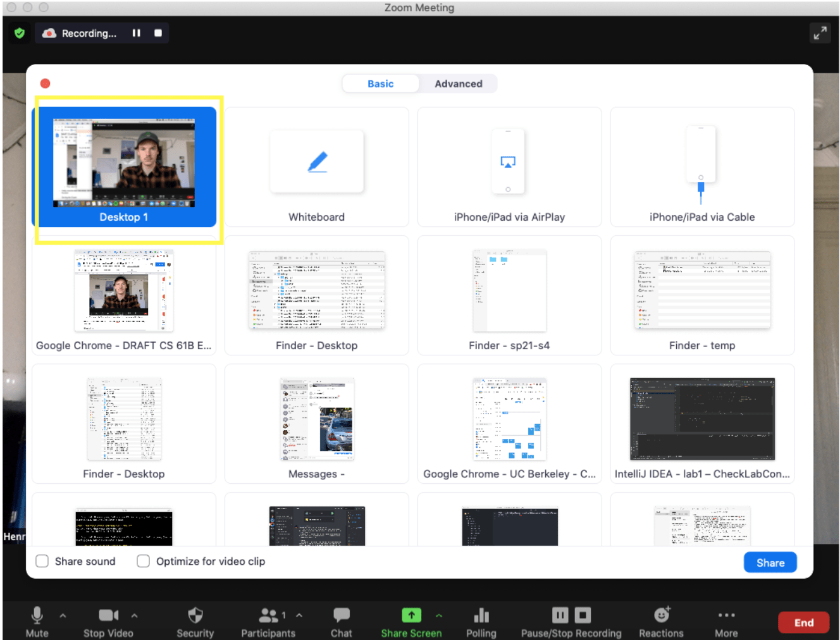Switch to the Advanced tab
Image resolution: width=840 pixels, height=640 pixels.
coord(458,83)
